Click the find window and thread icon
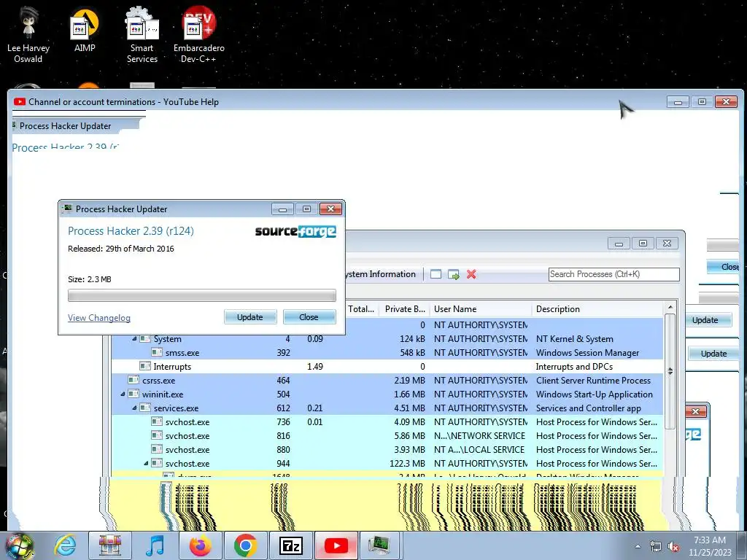The image size is (747, 560). (454, 274)
